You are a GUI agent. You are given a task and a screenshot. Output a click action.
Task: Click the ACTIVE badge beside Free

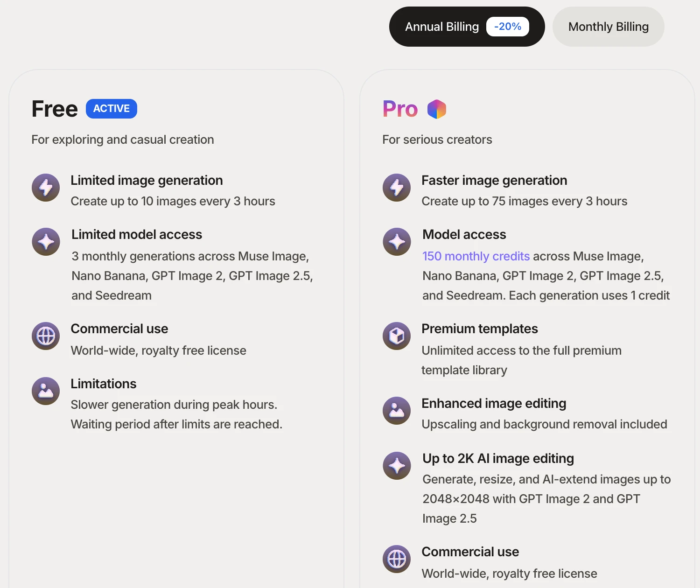tap(112, 109)
